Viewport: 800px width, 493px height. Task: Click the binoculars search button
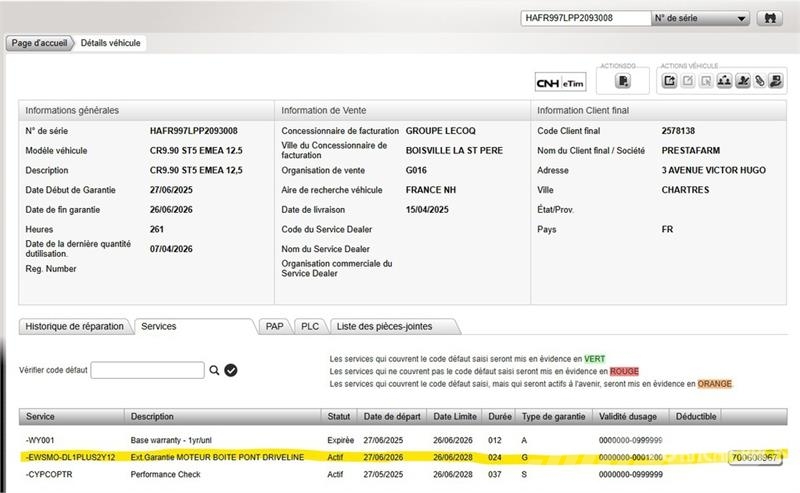click(769, 18)
